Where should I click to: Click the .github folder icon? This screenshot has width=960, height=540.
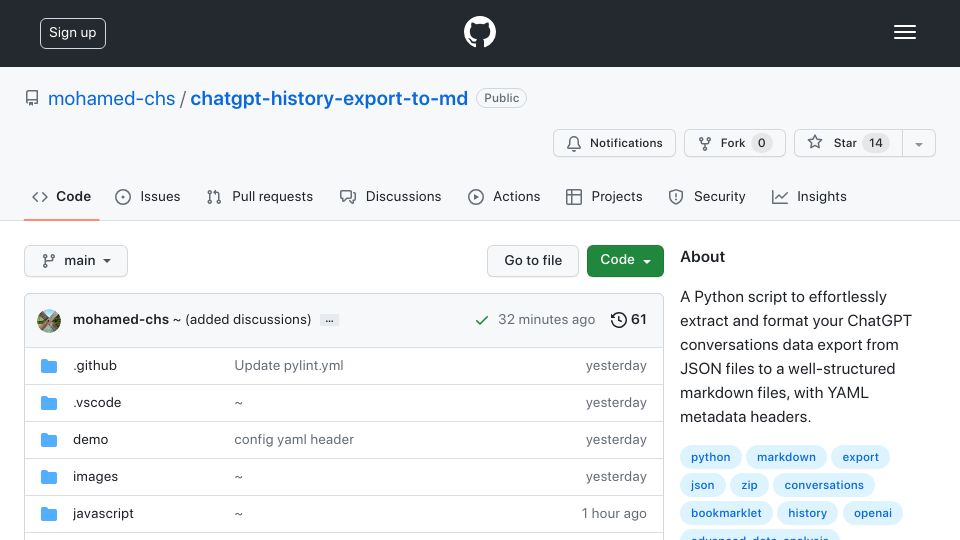pos(49,366)
